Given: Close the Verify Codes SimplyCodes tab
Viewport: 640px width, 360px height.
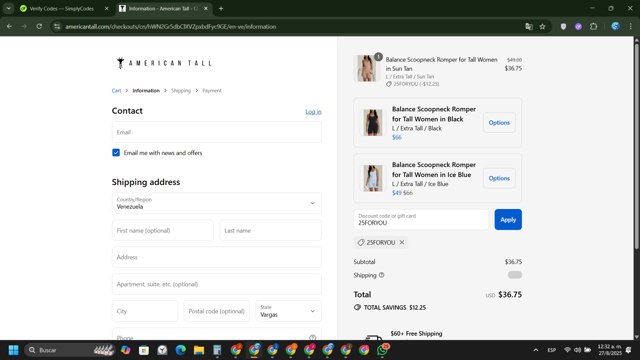Looking at the screenshot, I should click(x=107, y=8).
